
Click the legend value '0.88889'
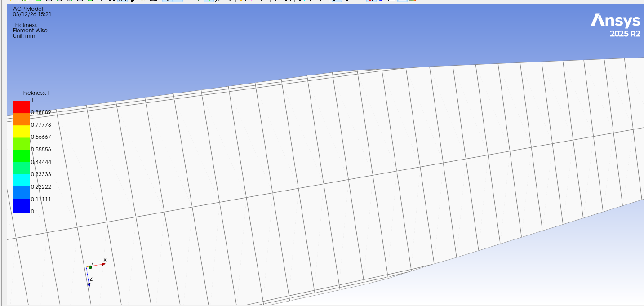pos(40,112)
